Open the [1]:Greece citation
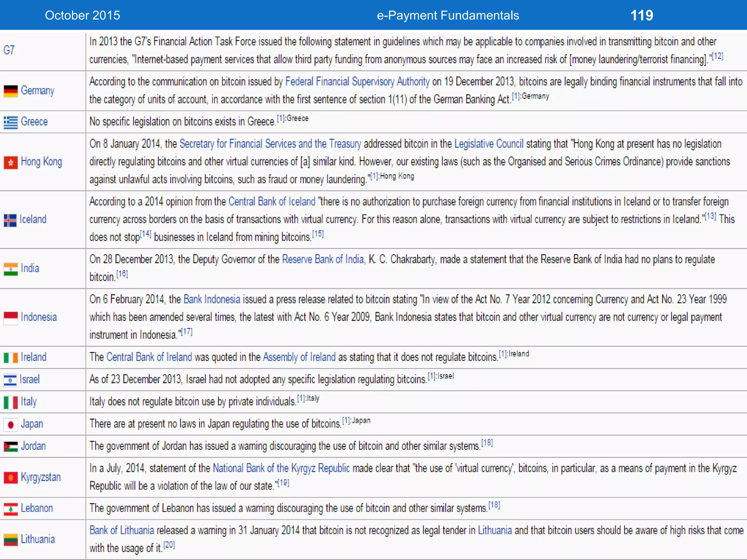 (293, 119)
